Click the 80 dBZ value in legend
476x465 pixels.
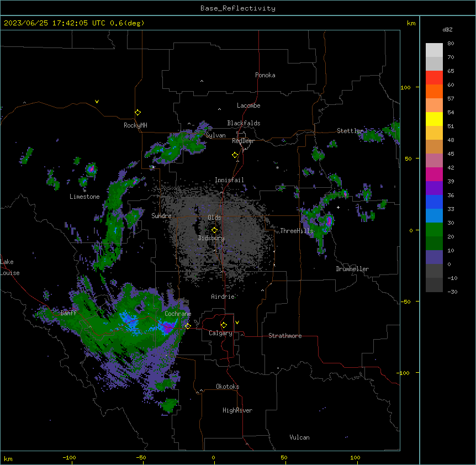tap(451, 44)
